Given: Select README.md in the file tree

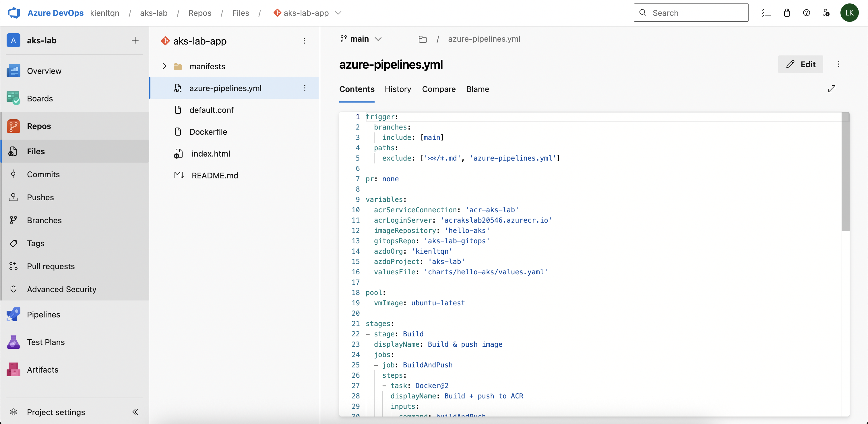Looking at the screenshot, I should coord(234,176).
